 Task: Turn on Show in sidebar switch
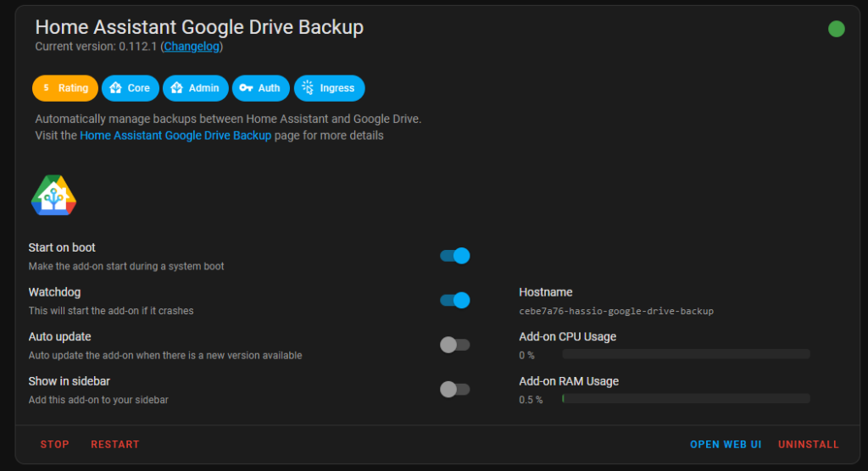coord(455,389)
